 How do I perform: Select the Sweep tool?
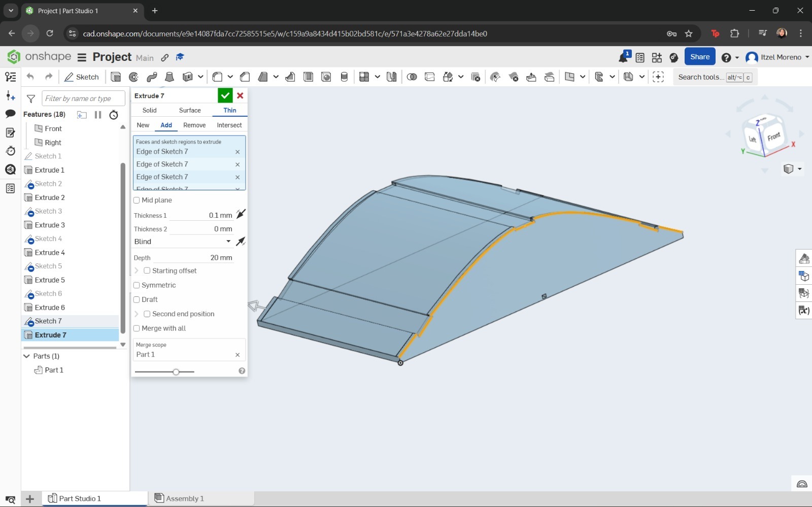[x=152, y=77]
